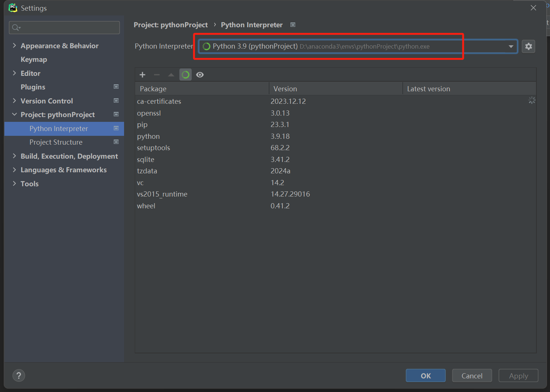Click the project-level icon beside Version Control
The width and height of the screenshot is (550, 392).
[116, 100]
